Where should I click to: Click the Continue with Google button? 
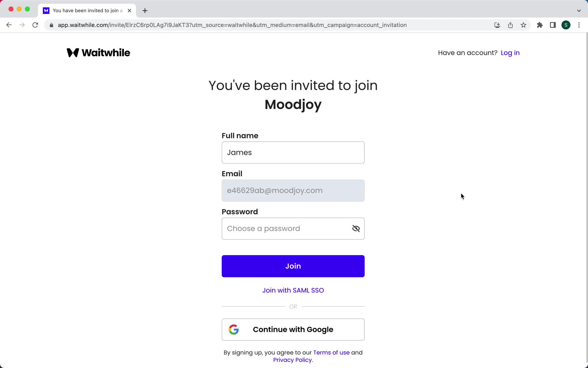293,329
